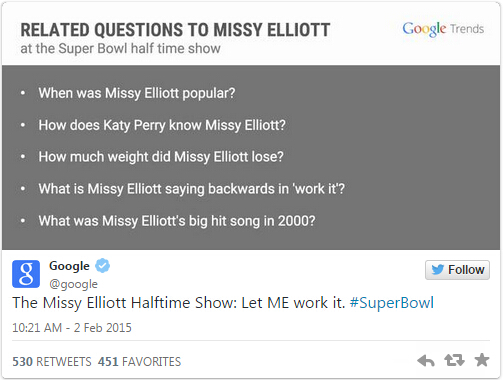Screen dimensions: 503x380
Task: Click the big hit song 2000 question
Action: tap(177, 221)
